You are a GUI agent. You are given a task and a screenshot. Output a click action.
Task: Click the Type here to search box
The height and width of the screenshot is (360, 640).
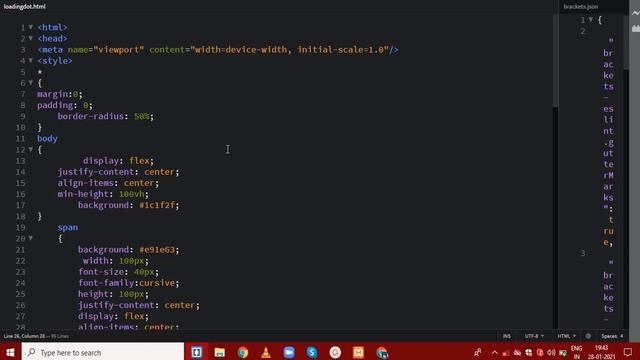(103, 352)
